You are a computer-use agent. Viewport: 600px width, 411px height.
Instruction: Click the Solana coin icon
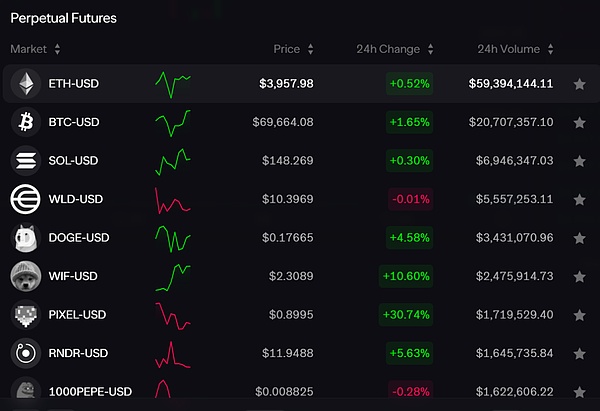(x=24, y=161)
